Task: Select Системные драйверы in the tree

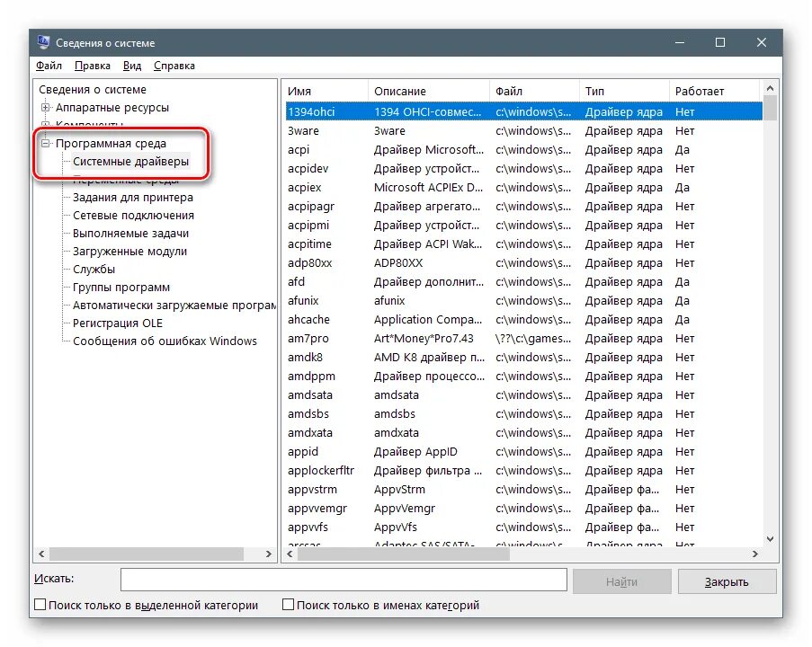Action: (130, 162)
